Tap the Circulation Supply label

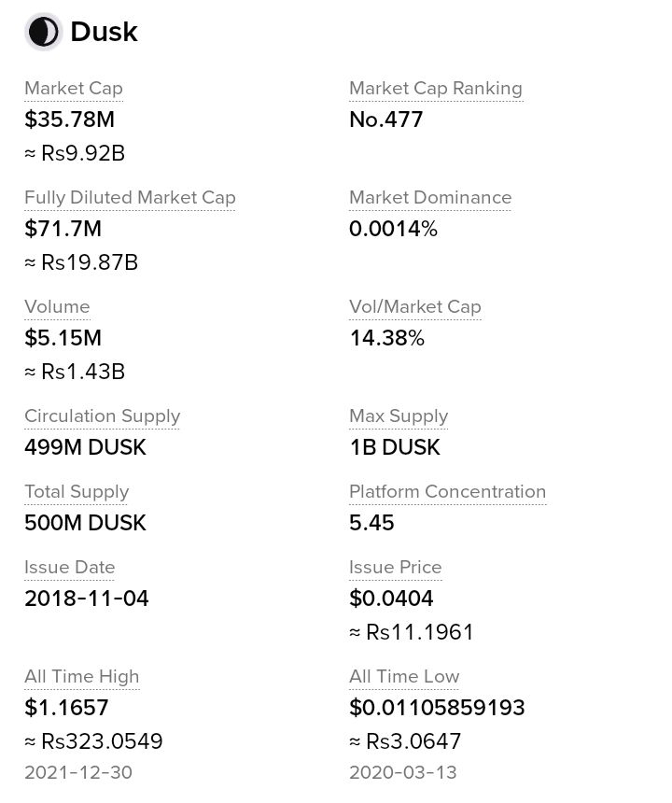(x=103, y=416)
